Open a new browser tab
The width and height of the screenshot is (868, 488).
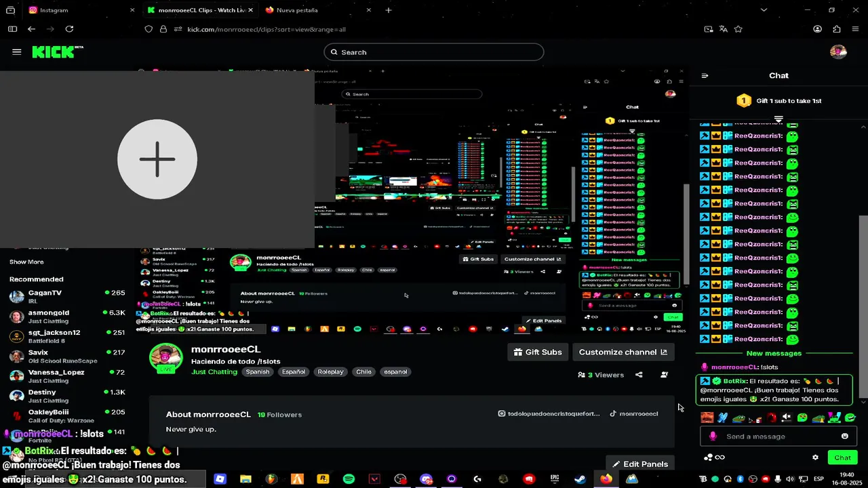pos(389,10)
